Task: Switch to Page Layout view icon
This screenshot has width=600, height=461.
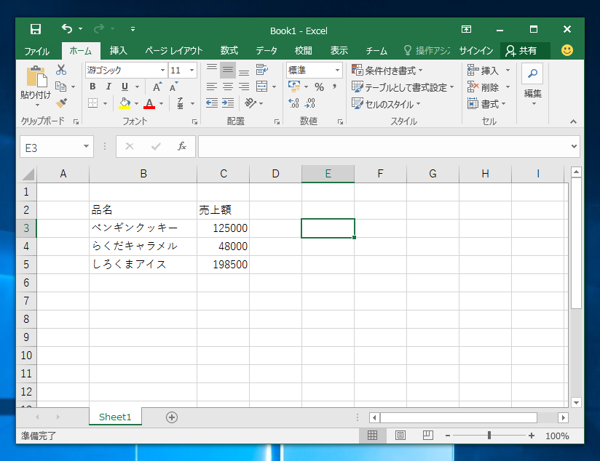Action: pyautogui.click(x=400, y=435)
